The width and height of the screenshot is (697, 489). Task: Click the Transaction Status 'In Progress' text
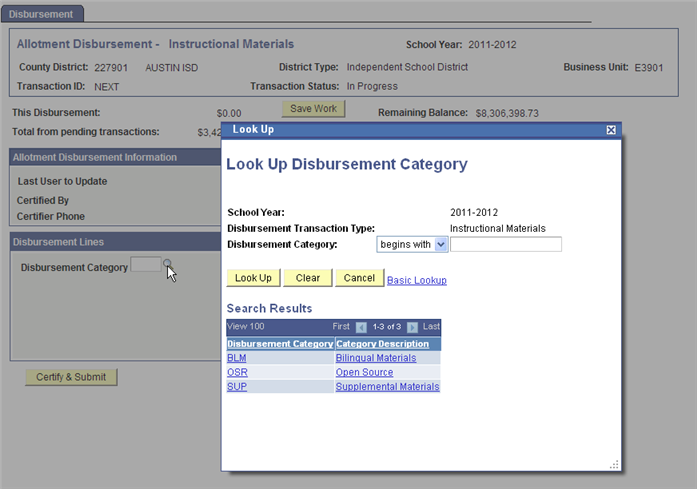(x=372, y=86)
